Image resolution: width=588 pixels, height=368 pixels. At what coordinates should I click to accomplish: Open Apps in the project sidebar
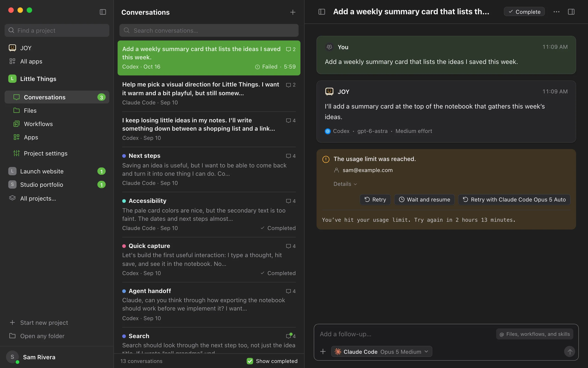tap(57, 137)
